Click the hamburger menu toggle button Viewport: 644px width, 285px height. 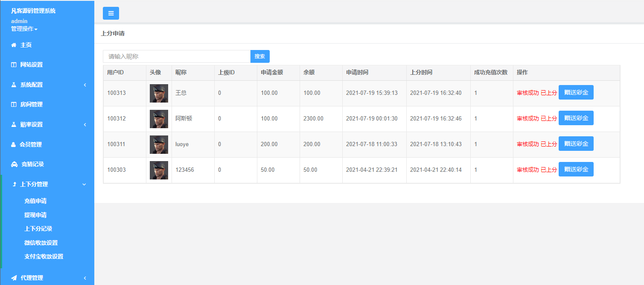point(111,13)
